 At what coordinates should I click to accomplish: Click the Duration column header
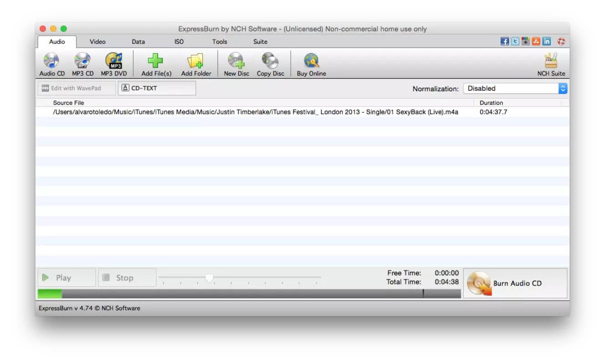491,103
